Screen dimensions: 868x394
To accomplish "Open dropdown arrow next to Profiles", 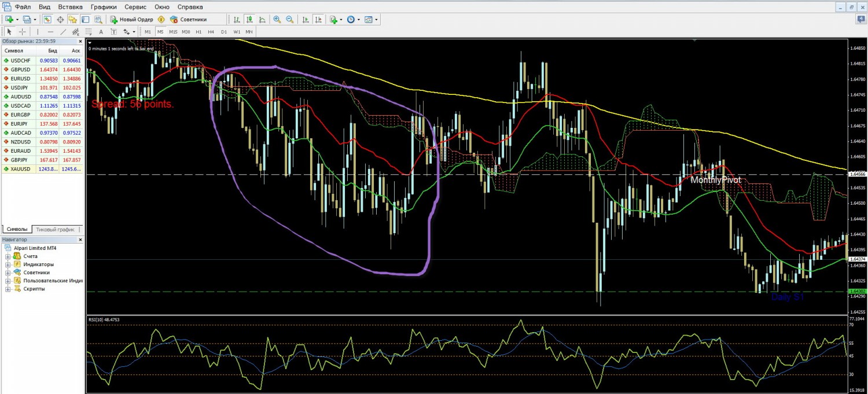I will tap(35, 20).
